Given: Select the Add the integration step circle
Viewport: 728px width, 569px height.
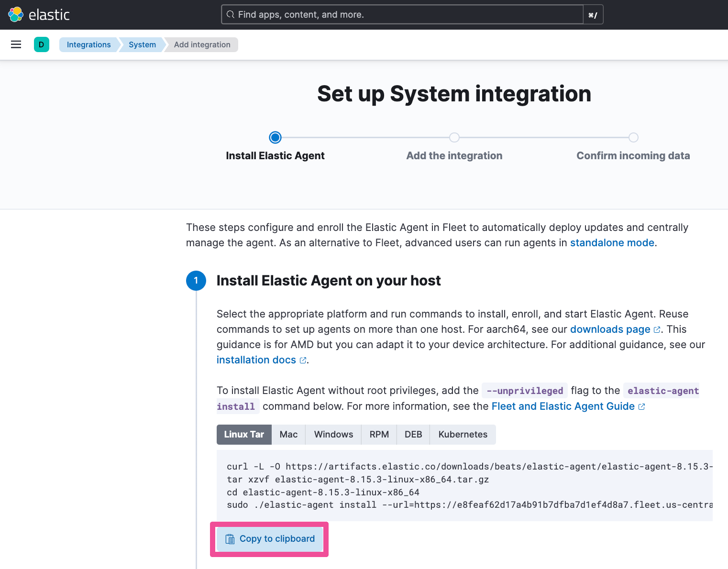Looking at the screenshot, I should click(x=454, y=138).
